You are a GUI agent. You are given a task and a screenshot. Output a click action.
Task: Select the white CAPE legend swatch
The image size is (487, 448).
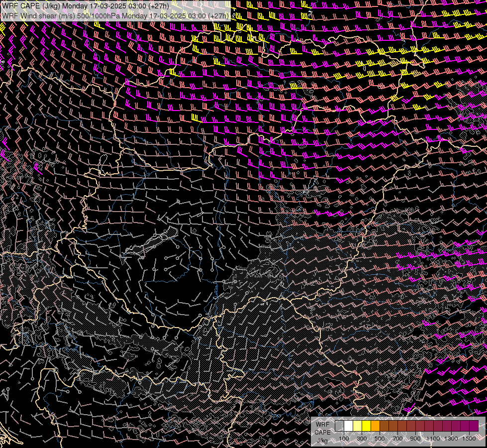(349, 426)
